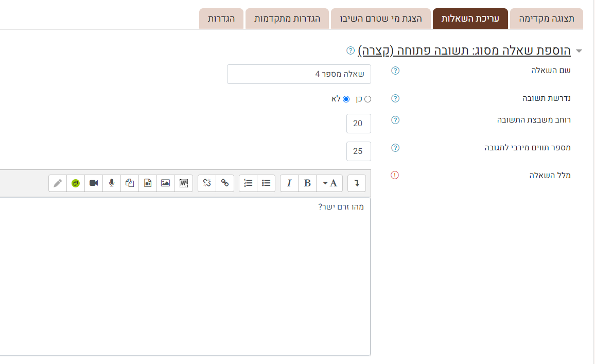Open help for שם השאלה field
This screenshot has height=364, width=595.
pos(395,71)
